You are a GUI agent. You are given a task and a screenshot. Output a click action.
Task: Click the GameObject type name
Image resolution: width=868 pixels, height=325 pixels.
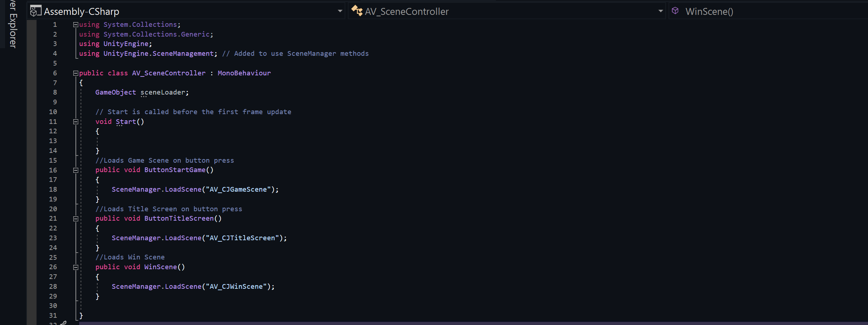[x=116, y=92]
